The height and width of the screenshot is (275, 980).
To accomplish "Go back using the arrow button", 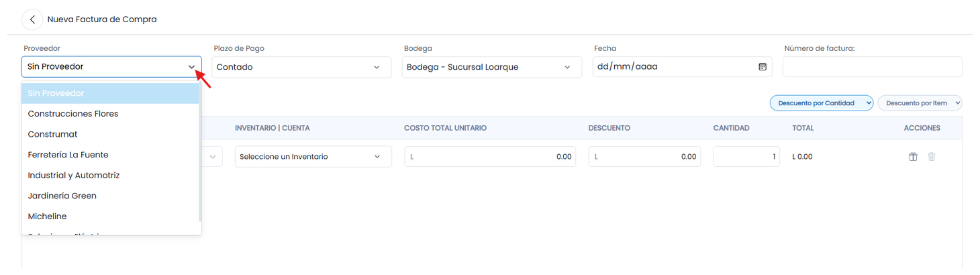I will click(x=32, y=19).
